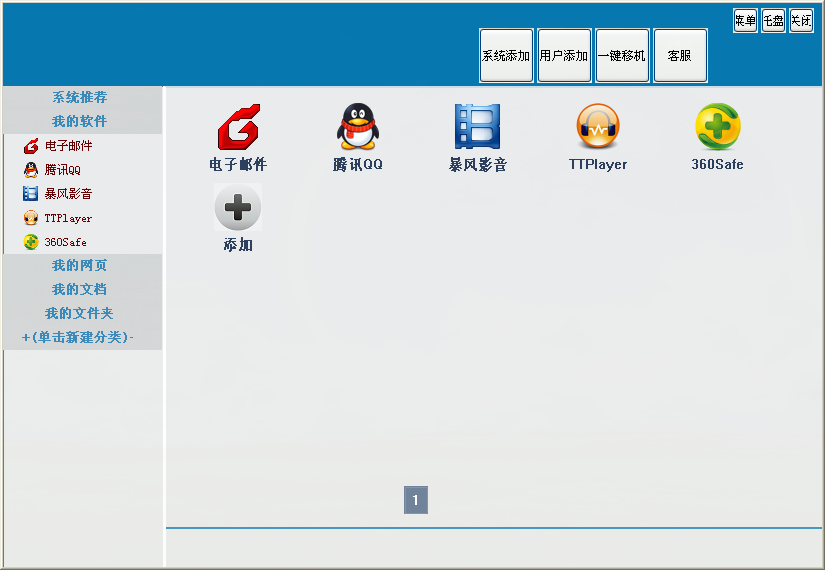Go to page 1 in pagination
The image size is (825, 570).
416,500
